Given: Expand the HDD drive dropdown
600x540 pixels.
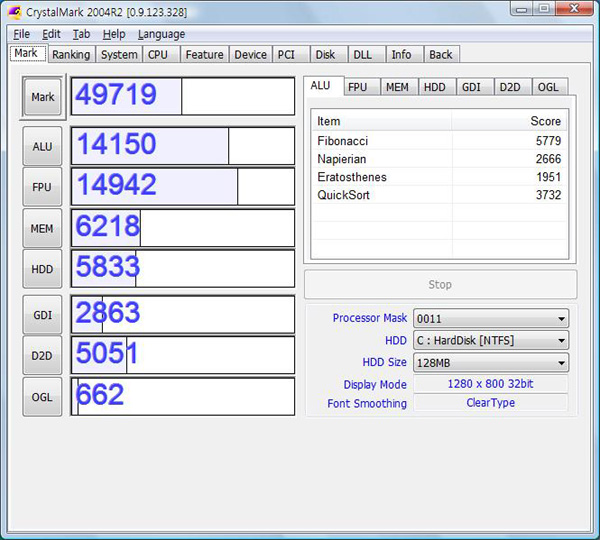Looking at the screenshot, I should click(491, 340).
